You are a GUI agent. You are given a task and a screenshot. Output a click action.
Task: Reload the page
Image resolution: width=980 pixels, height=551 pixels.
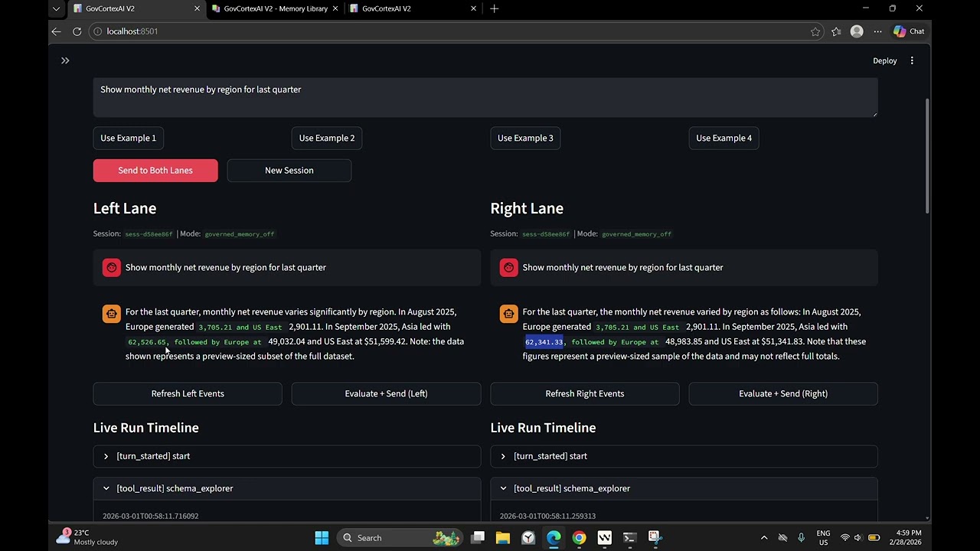click(x=77, y=31)
